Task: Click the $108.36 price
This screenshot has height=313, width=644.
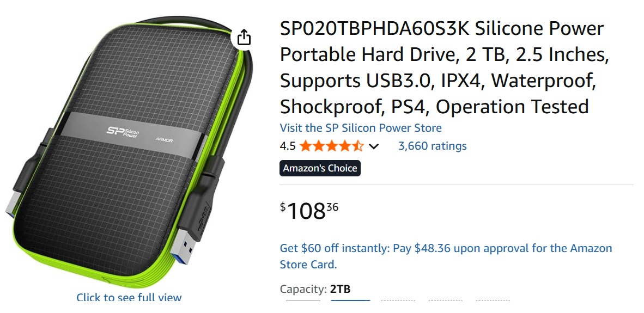Action: click(x=309, y=211)
